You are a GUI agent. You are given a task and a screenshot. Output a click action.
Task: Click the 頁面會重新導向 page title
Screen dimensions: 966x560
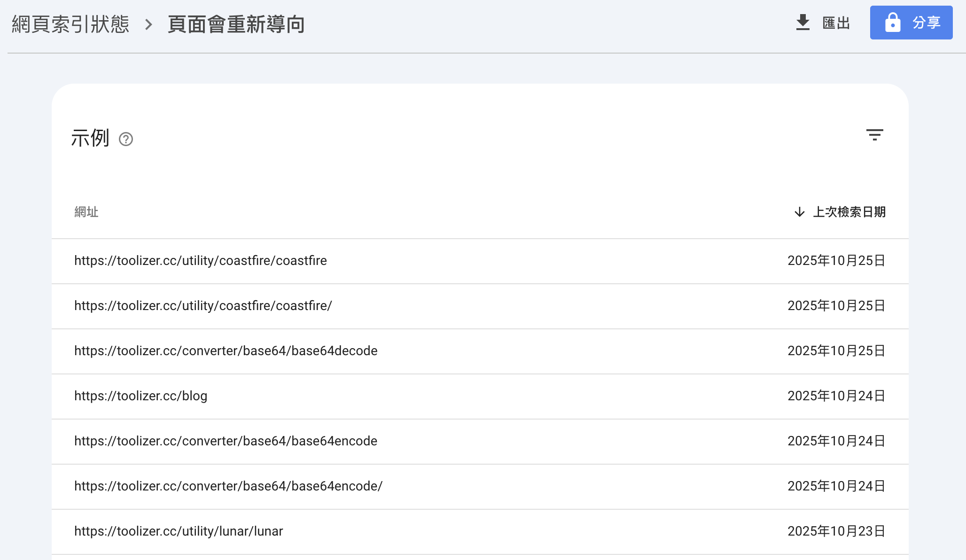[236, 24]
